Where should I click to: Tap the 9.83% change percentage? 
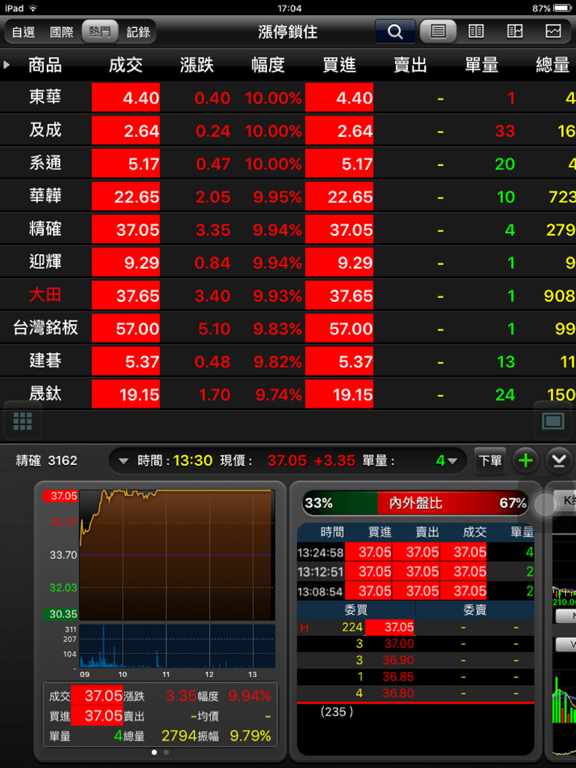277,329
